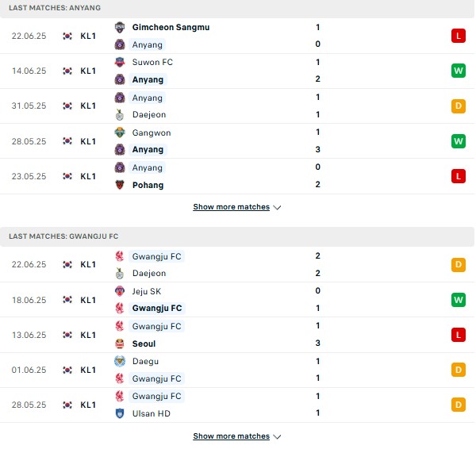Click the Gangwon team crest icon
Viewport: 476px width, 453px height.
[x=120, y=132]
